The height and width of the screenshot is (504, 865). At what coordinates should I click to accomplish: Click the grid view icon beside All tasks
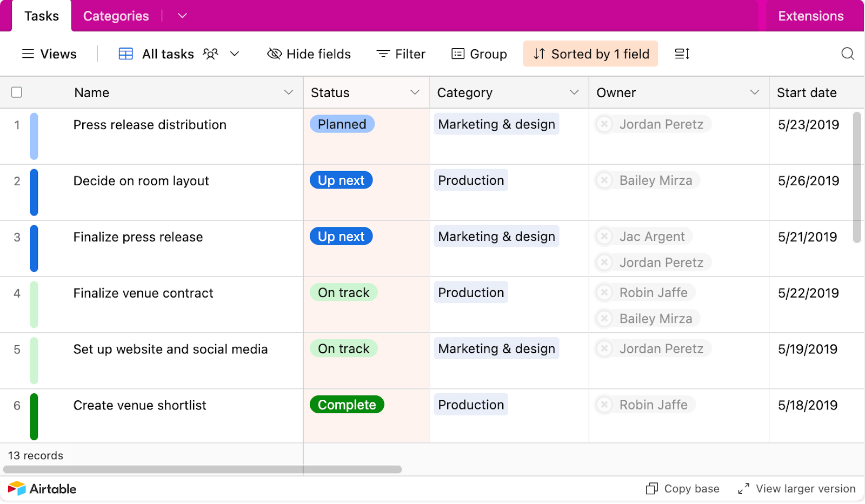click(126, 54)
